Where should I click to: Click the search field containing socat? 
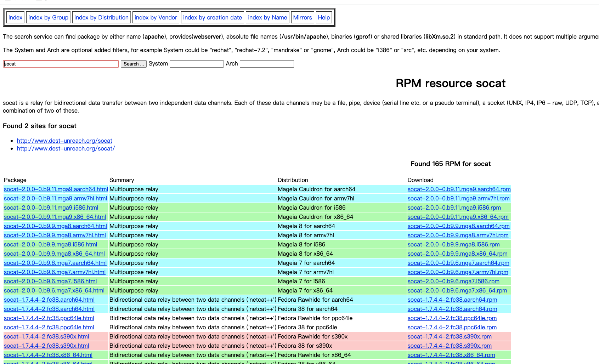point(61,64)
